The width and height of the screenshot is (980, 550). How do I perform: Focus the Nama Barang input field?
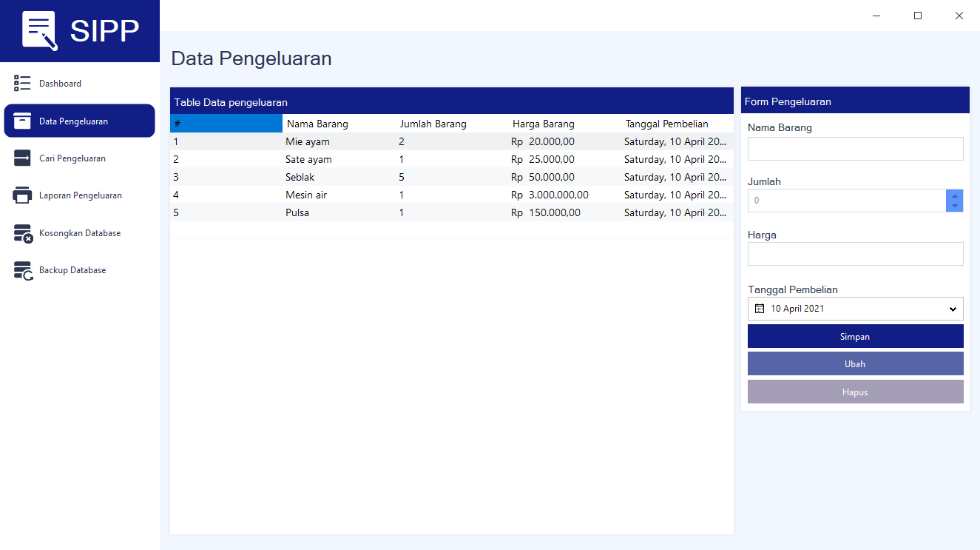click(x=855, y=149)
